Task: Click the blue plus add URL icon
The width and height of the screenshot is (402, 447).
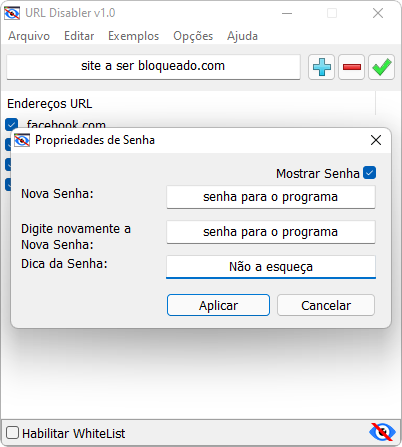Action: coord(321,67)
